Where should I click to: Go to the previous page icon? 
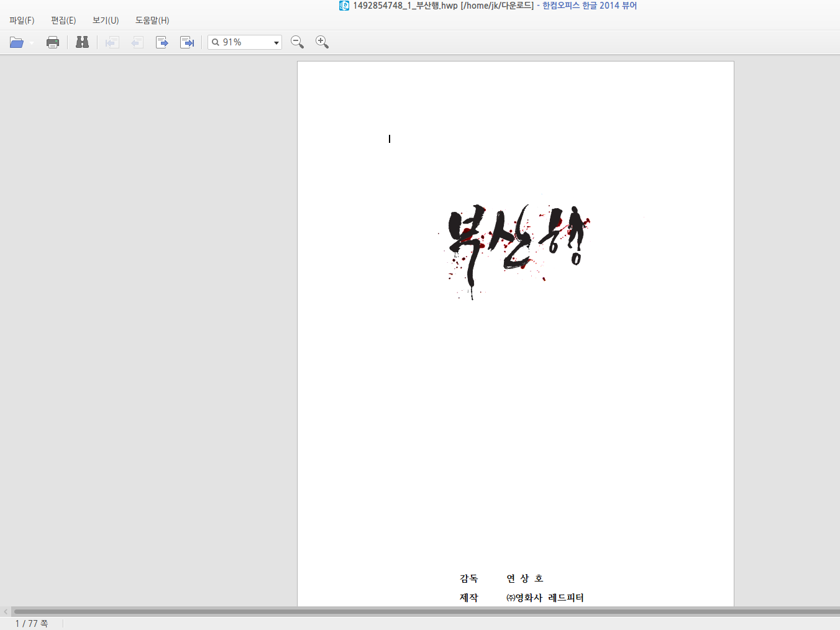click(x=137, y=42)
